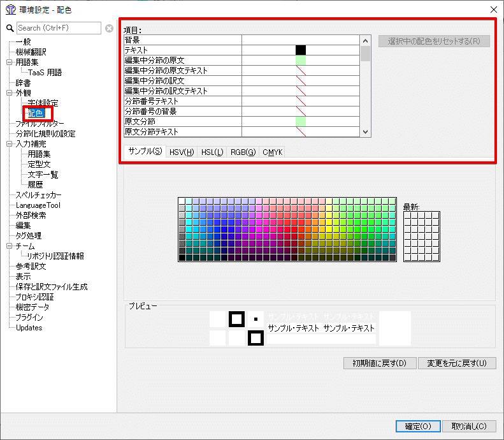Viewport: 504px width, 440px height.
Task: Select the 編集中分節の原文テキスト row
Action: (x=241, y=70)
